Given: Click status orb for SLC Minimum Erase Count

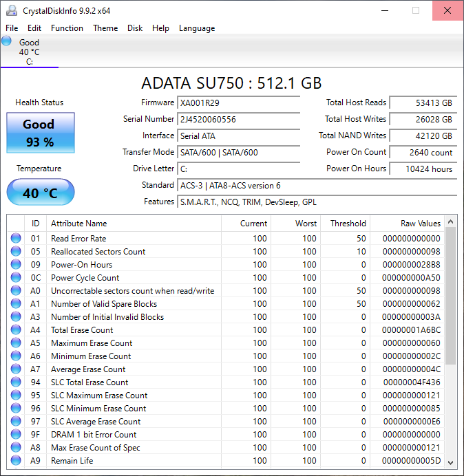Looking at the screenshot, I should (16, 408).
